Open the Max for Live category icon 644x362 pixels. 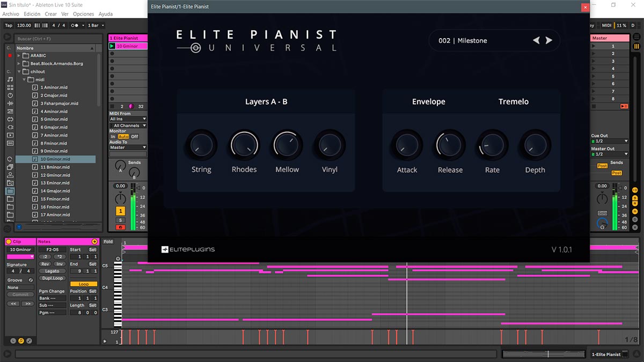coord(10,119)
